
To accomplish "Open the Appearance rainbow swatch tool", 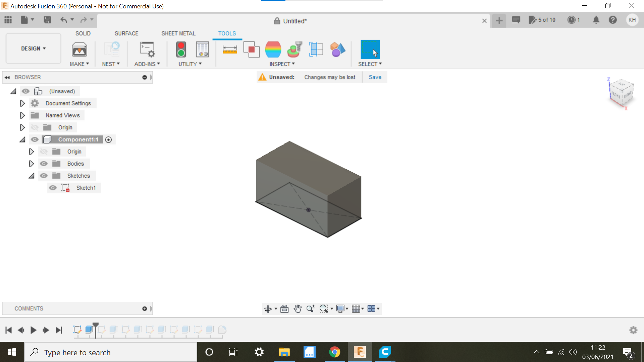I will tap(273, 49).
